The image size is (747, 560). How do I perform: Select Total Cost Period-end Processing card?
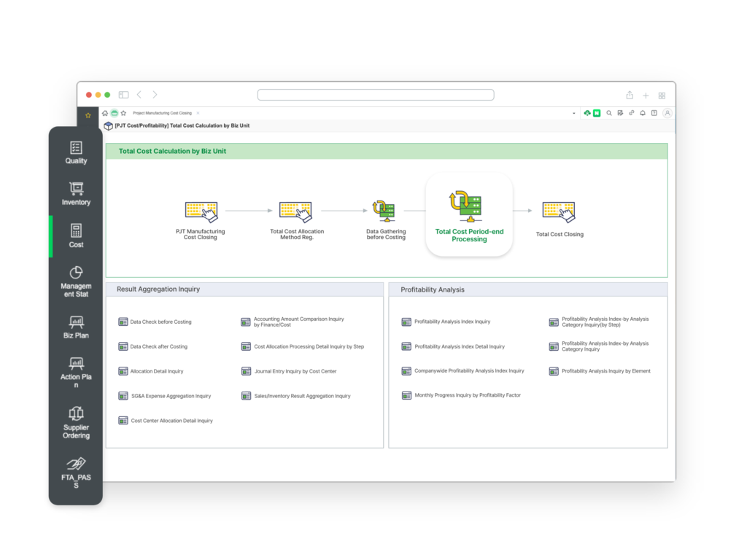pyautogui.click(x=469, y=214)
